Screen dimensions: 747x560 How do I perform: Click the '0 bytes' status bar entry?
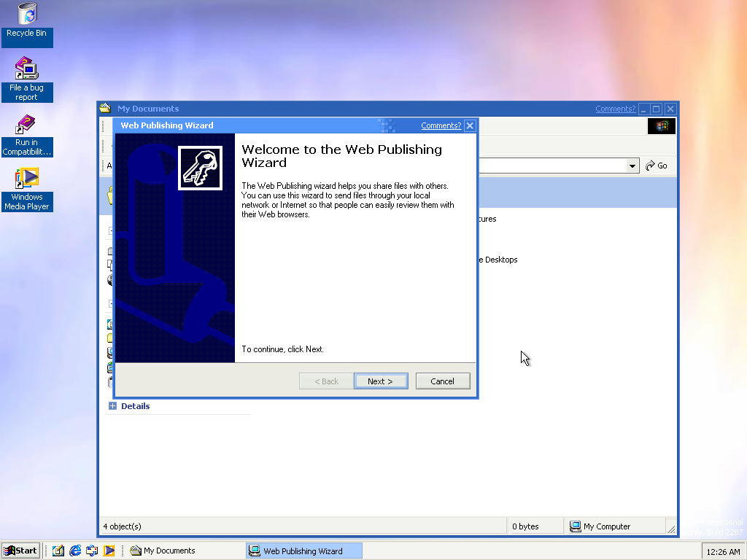(x=525, y=526)
